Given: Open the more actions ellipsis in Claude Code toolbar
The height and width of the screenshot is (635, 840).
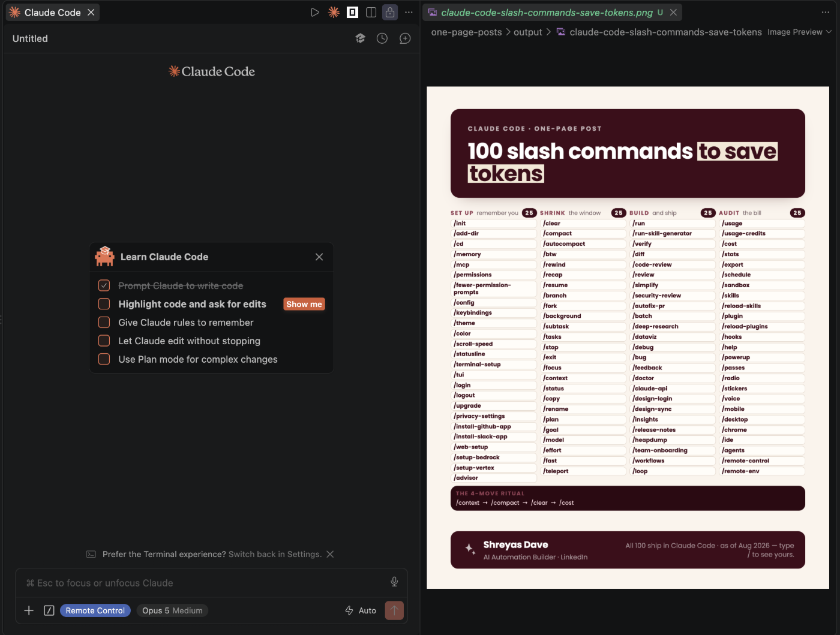Looking at the screenshot, I should click(x=409, y=12).
